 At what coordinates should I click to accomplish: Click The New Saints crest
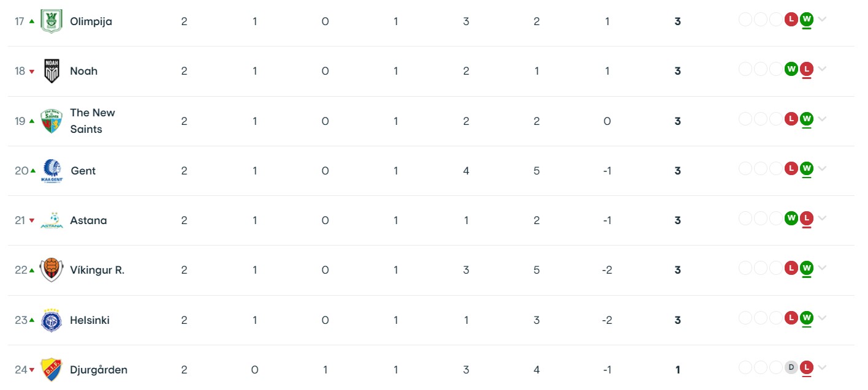(51, 121)
